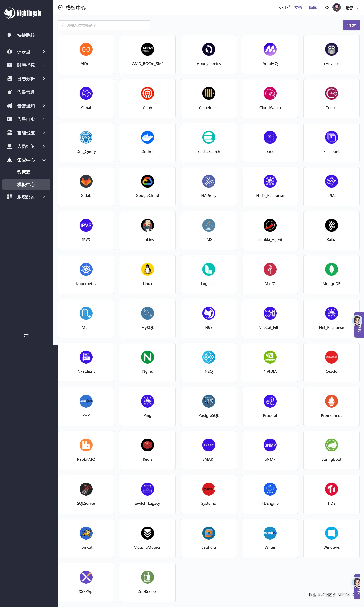Open the 告警管理 menu item

26,92
